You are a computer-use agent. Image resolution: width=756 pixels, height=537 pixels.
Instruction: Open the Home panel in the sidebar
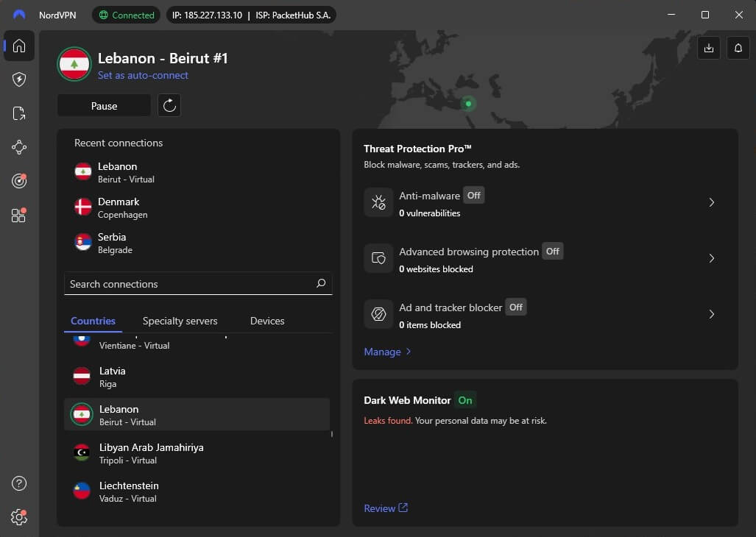tap(18, 46)
